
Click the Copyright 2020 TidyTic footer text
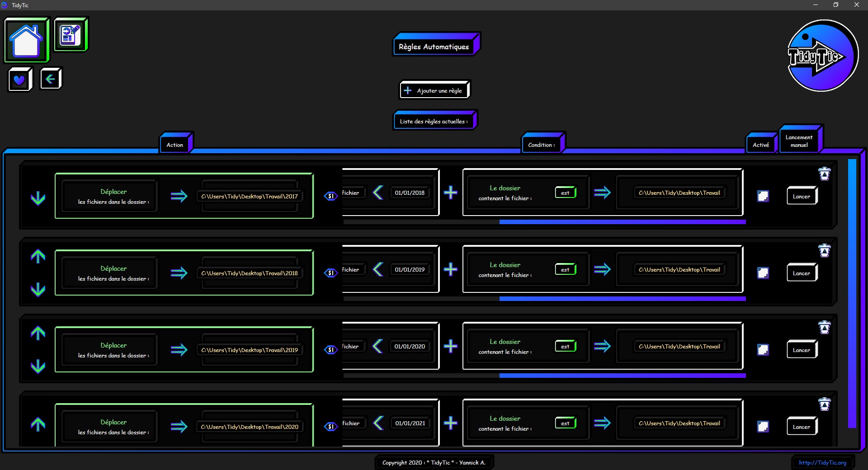click(x=434, y=462)
